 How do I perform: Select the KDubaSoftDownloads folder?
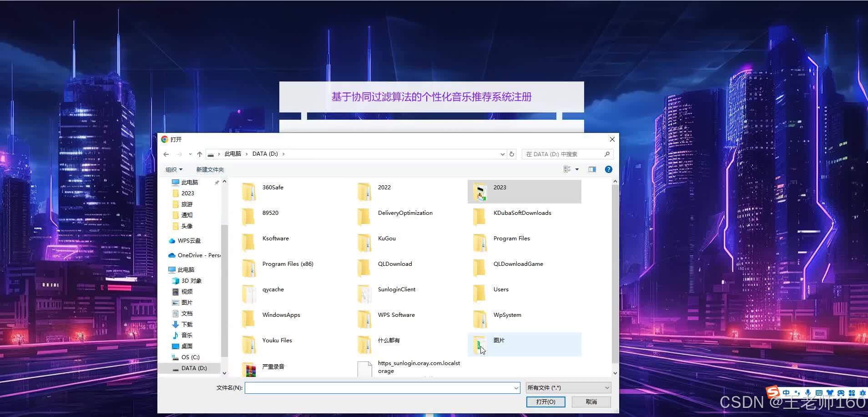point(525,217)
